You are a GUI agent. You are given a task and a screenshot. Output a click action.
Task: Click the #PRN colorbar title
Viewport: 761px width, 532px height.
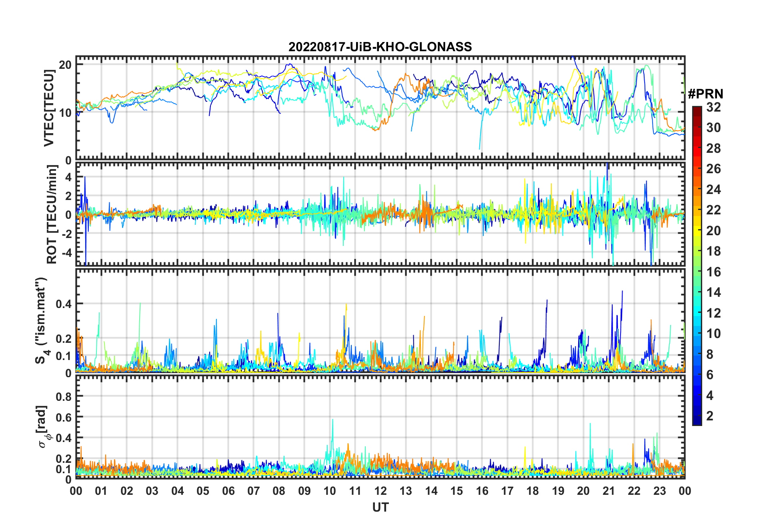[705, 94]
